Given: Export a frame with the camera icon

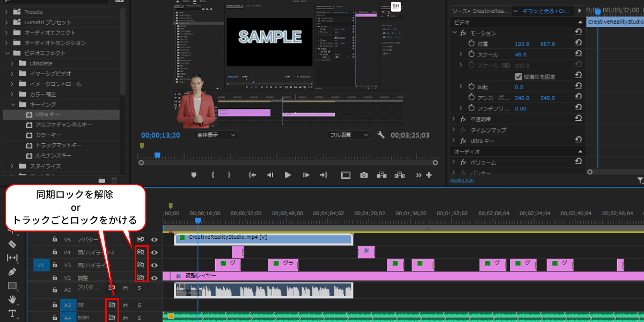Looking at the screenshot, I should pyautogui.click(x=364, y=175).
